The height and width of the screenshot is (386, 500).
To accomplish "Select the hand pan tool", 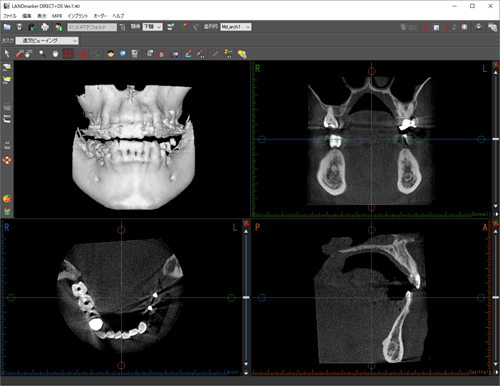I will coord(55,54).
